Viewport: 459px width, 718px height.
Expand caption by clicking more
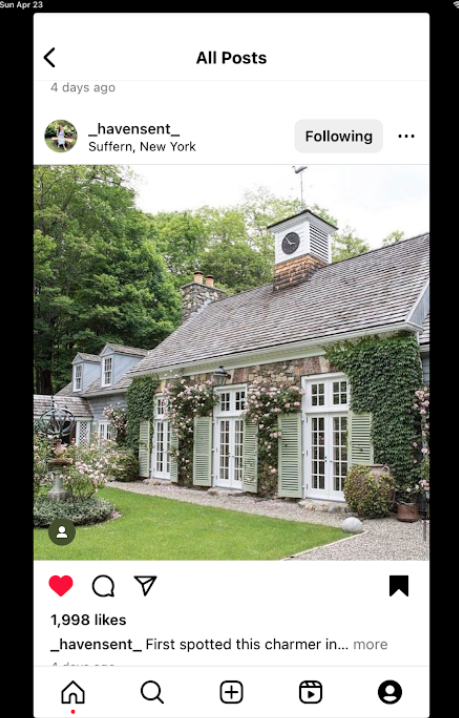coord(370,644)
